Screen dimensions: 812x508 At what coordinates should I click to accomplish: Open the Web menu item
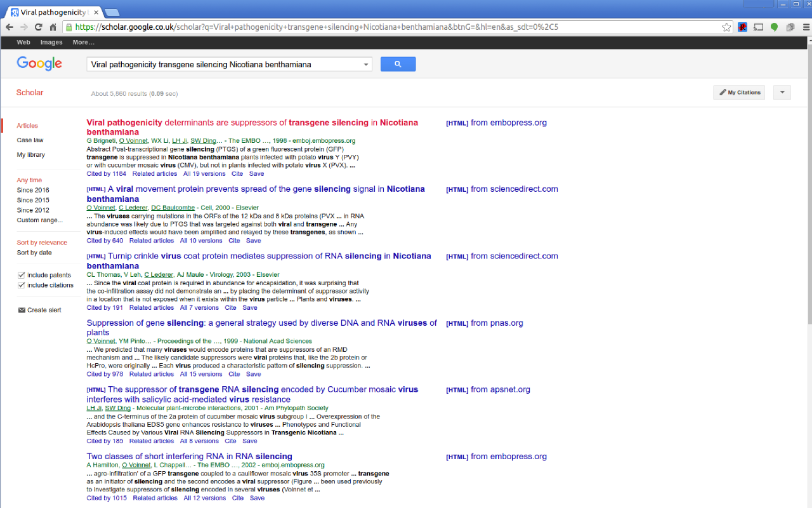[23, 43]
